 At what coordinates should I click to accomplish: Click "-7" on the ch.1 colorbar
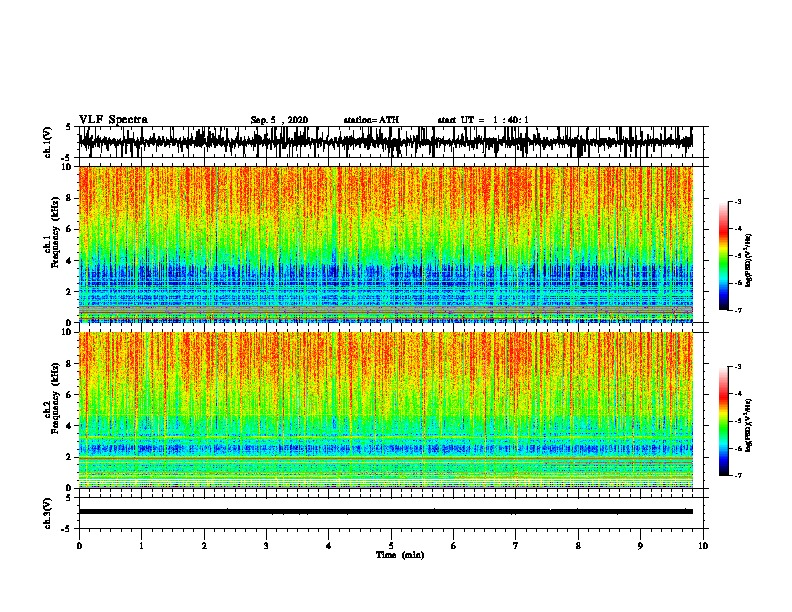(738, 310)
